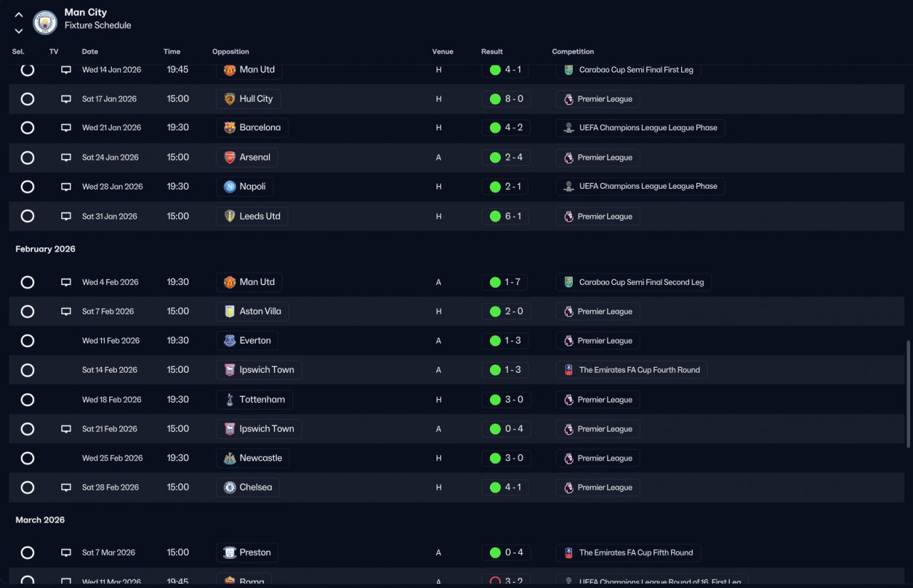Click the Barcelona crest icon
The width and height of the screenshot is (913, 588).
tap(230, 128)
